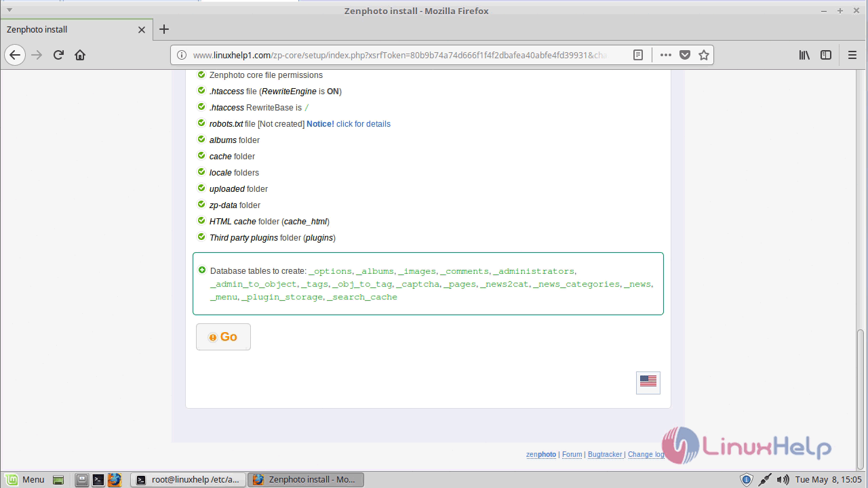Open the zenphoto footer link
Image resolution: width=868 pixels, height=488 pixels.
pyautogui.click(x=541, y=454)
